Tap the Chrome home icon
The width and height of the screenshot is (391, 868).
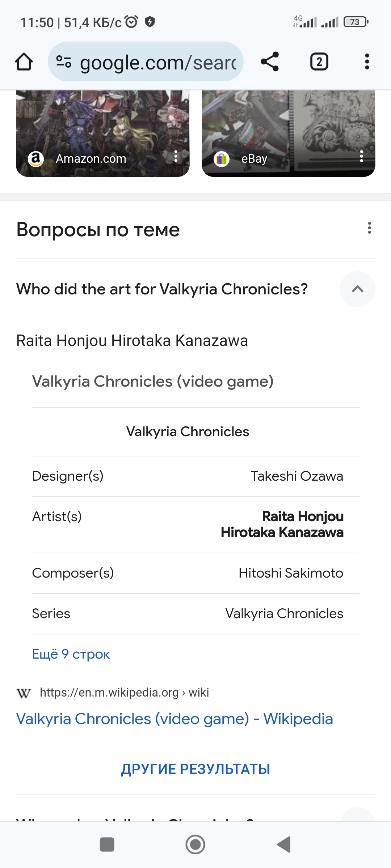(24, 62)
